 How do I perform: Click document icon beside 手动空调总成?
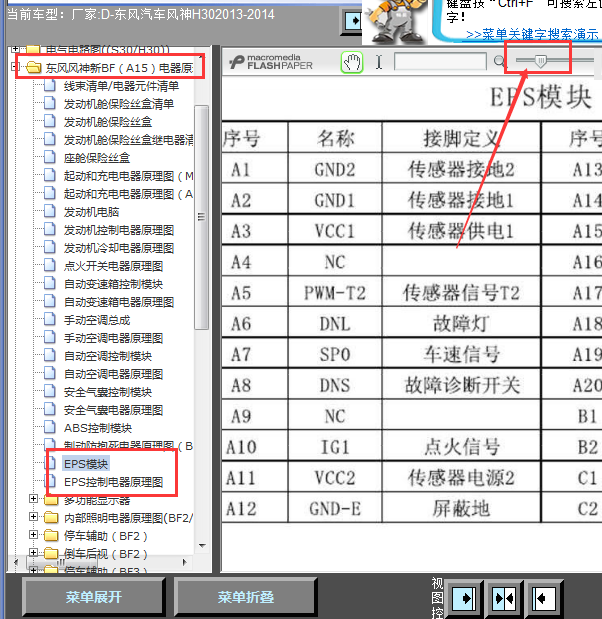pos(50,319)
